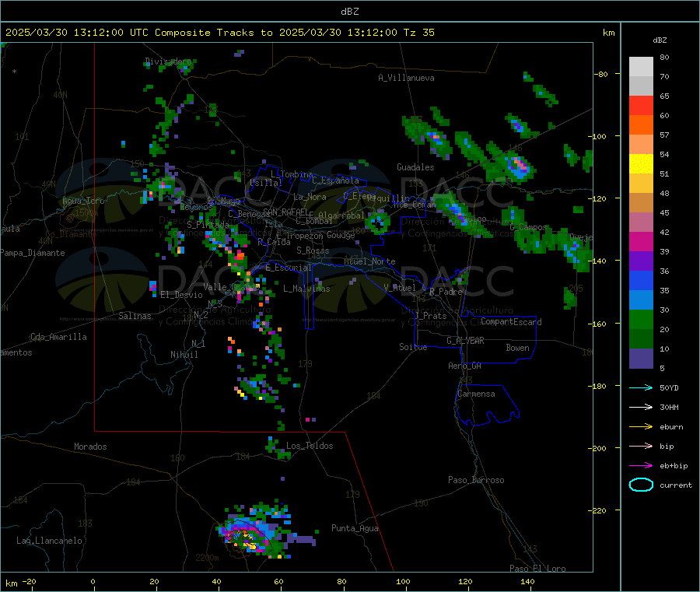Image resolution: width=700 pixels, height=592 pixels.
Task: Click the 'Atuel_Norte' label
Action: click(x=369, y=261)
